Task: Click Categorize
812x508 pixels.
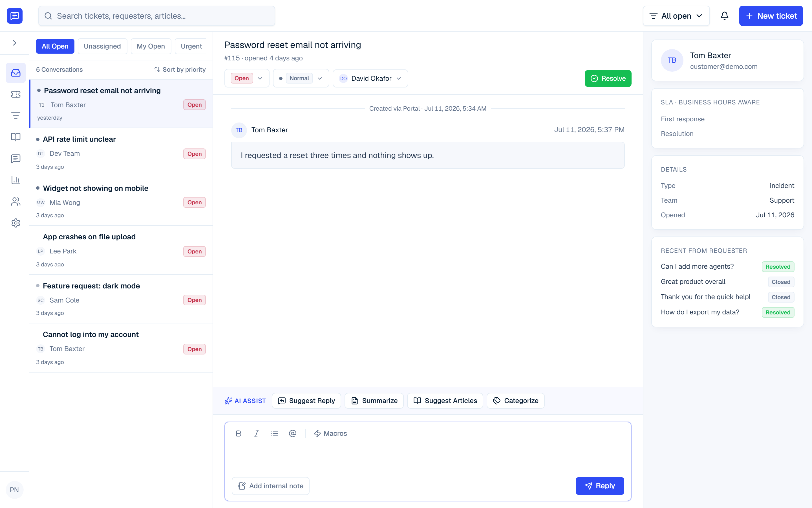Action: pos(516,400)
